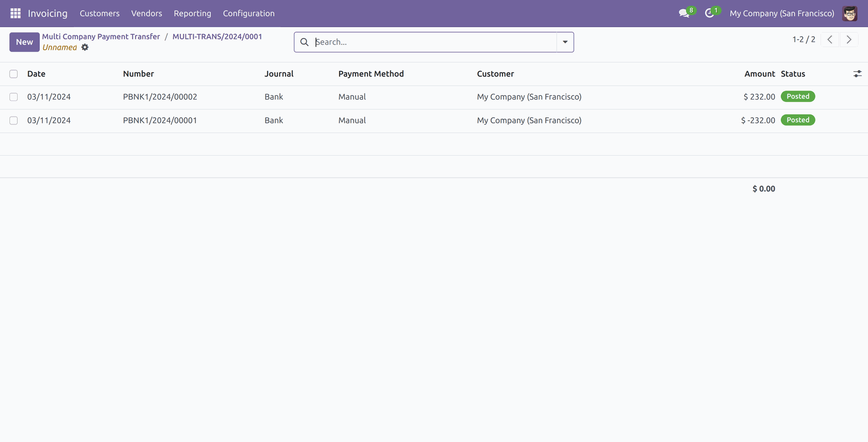The width and height of the screenshot is (868, 442).
Task: Click the search magnifier icon
Action: (305, 42)
